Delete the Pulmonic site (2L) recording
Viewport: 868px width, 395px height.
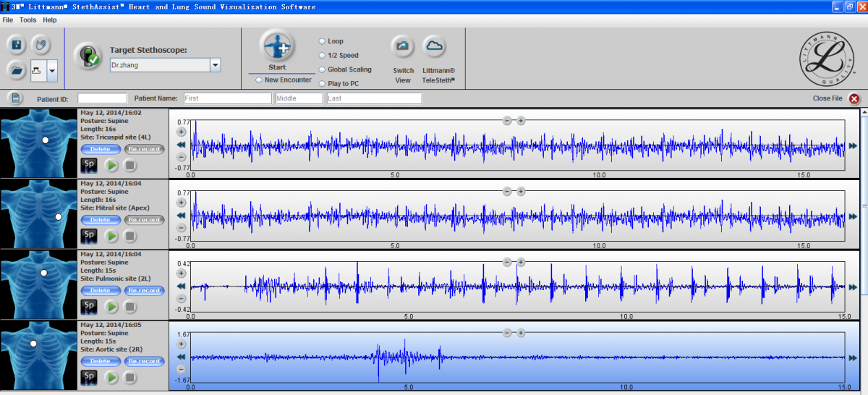point(100,290)
